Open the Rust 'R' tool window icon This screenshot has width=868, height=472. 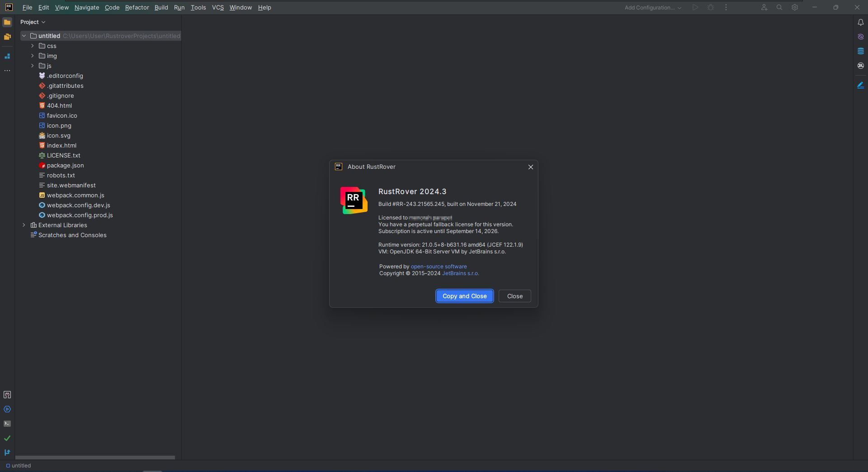pyautogui.click(x=860, y=66)
